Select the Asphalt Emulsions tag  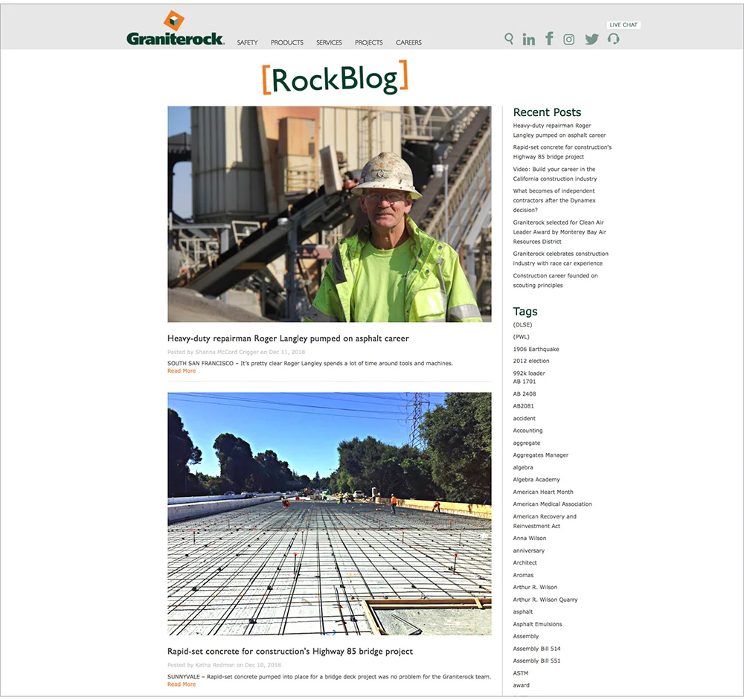(x=537, y=624)
